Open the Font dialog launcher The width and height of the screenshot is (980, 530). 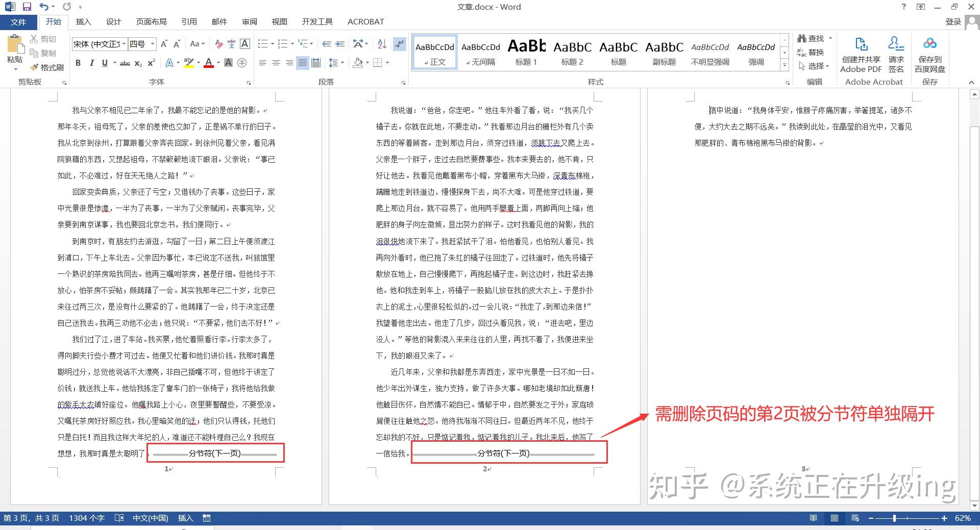tap(249, 83)
